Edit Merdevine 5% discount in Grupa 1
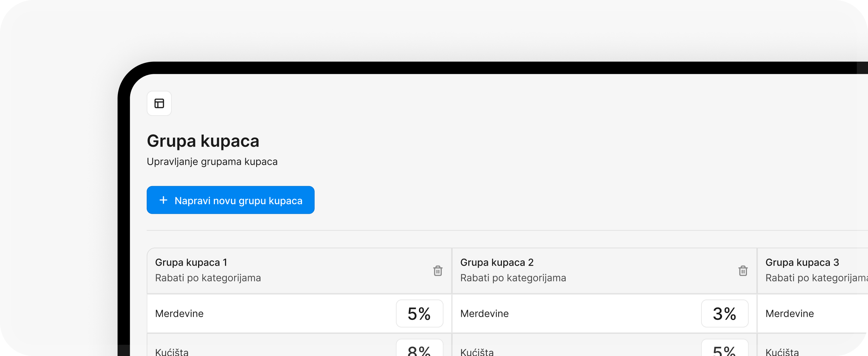Viewport: 868px width, 356px height. (420, 314)
